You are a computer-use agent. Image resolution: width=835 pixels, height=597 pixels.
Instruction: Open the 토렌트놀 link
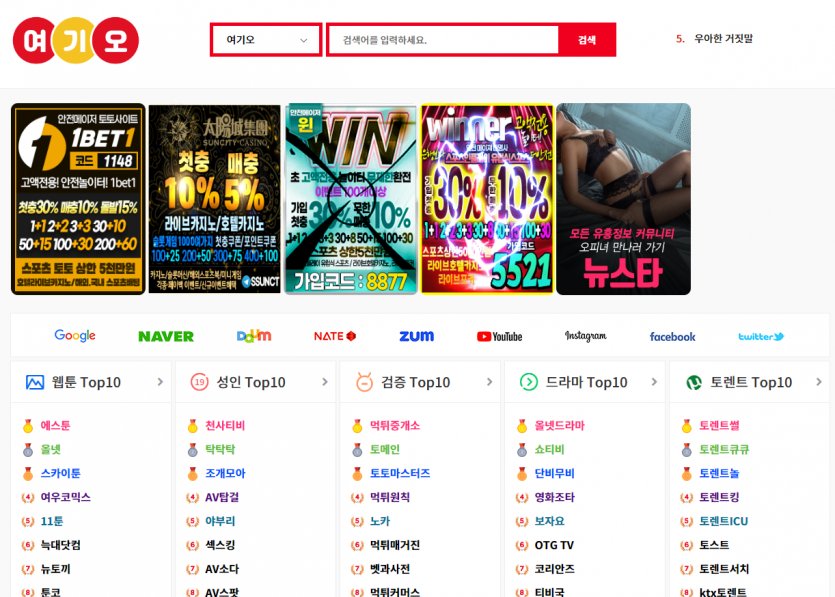(x=719, y=473)
